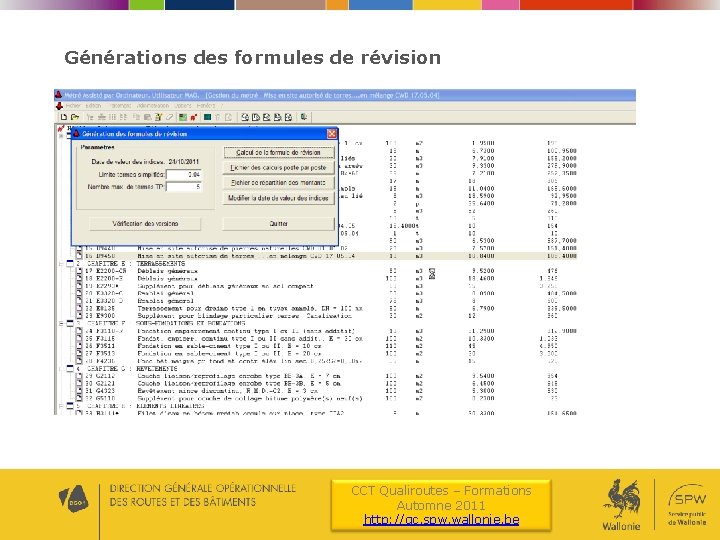Close the Génération des formules de révision dialog

point(332,134)
